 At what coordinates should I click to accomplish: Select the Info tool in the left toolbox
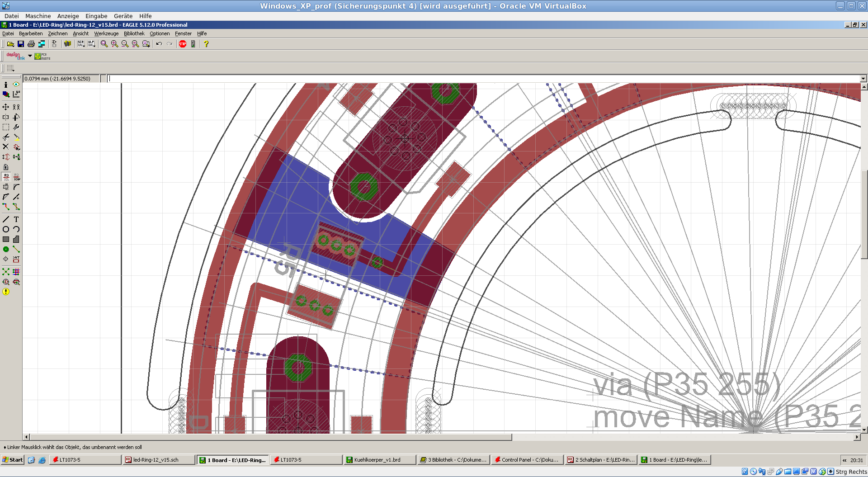click(x=6, y=85)
